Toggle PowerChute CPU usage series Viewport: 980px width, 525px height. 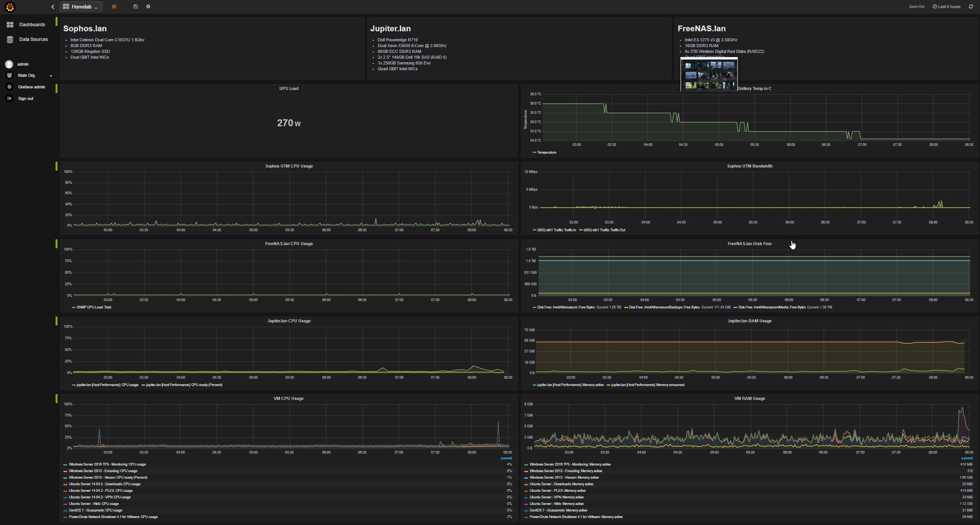[113, 517]
